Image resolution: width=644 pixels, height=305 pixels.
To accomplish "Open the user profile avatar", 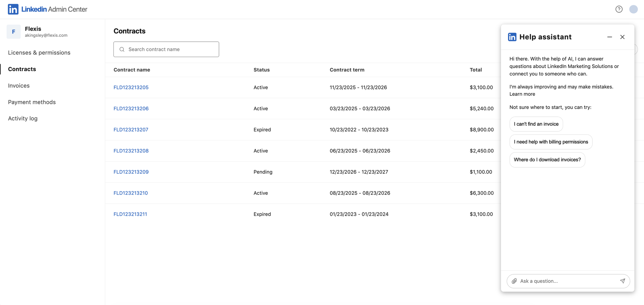I will point(633,9).
